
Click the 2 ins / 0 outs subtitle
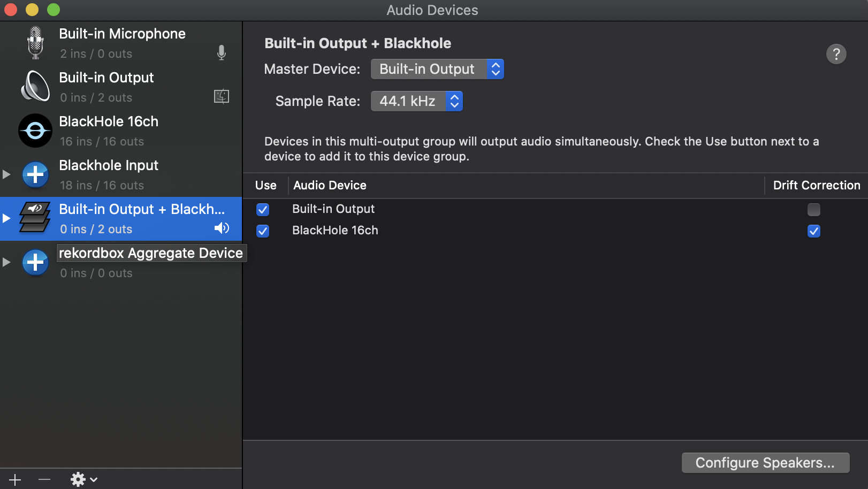tap(96, 54)
